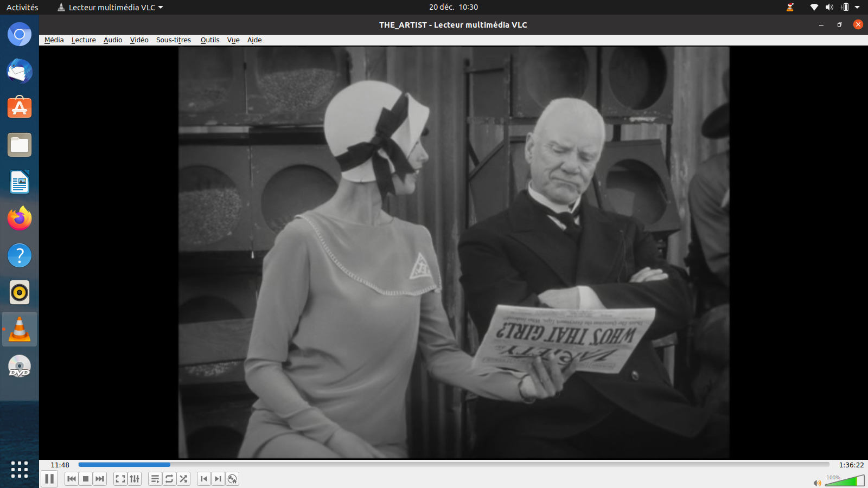Show the playlist view

[x=155, y=479]
